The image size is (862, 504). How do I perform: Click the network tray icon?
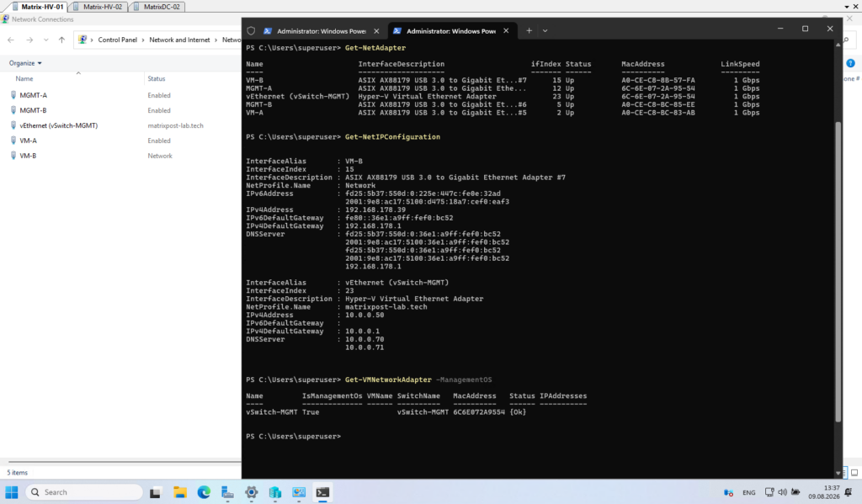pyautogui.click(x=769, y=492)
